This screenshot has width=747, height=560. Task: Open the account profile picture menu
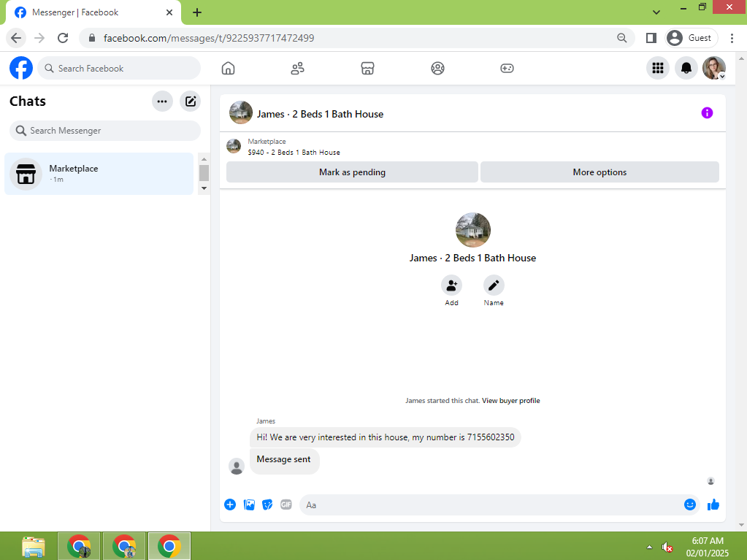pyautogui.click(x=713, y=68)
